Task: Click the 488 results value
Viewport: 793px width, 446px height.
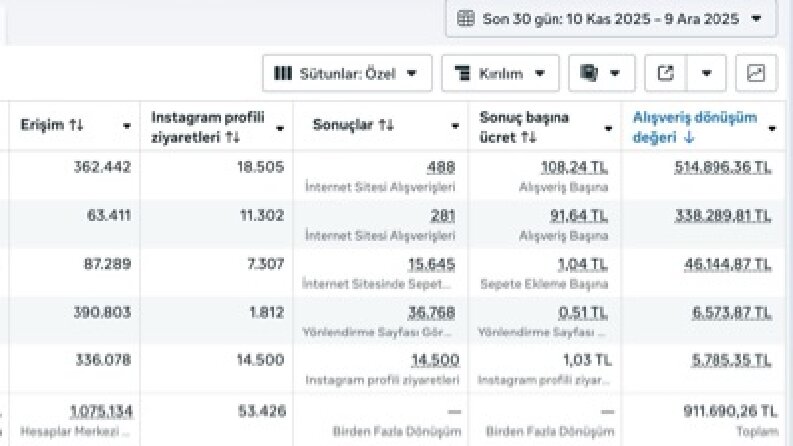Action: [x=441, y=167]
